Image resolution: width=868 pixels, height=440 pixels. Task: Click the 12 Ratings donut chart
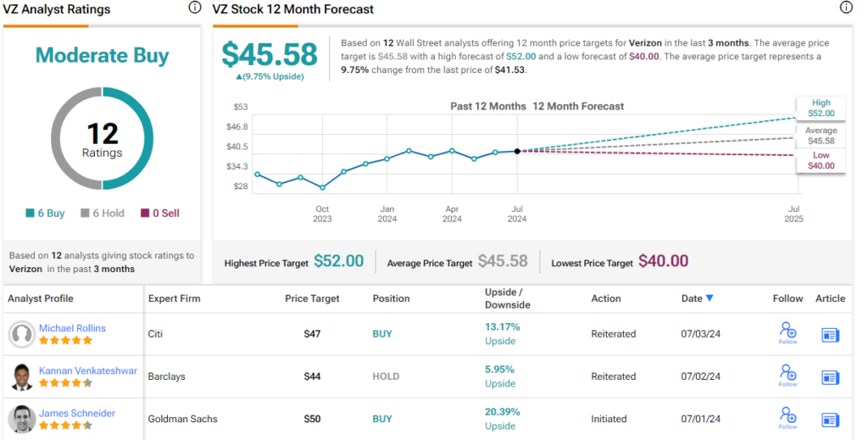click(102, 139)
